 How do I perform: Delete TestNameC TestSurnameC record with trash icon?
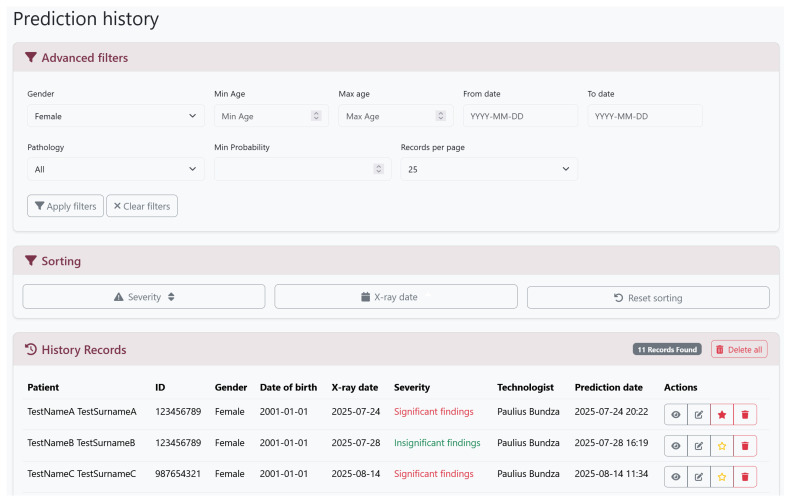(x=745, y=477)
